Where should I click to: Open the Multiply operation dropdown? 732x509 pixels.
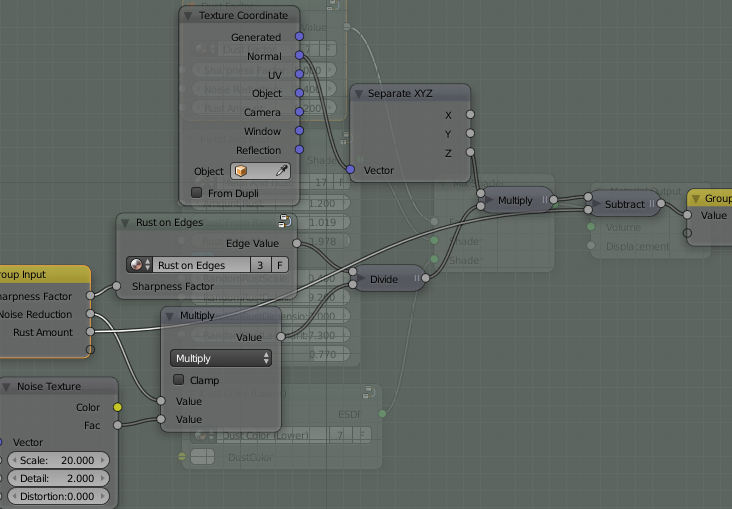221,358
